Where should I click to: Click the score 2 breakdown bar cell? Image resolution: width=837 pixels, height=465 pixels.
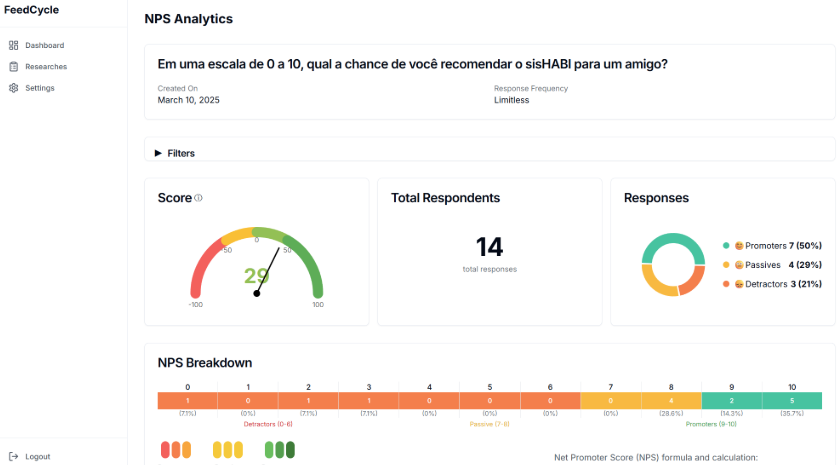coord(308,400)
